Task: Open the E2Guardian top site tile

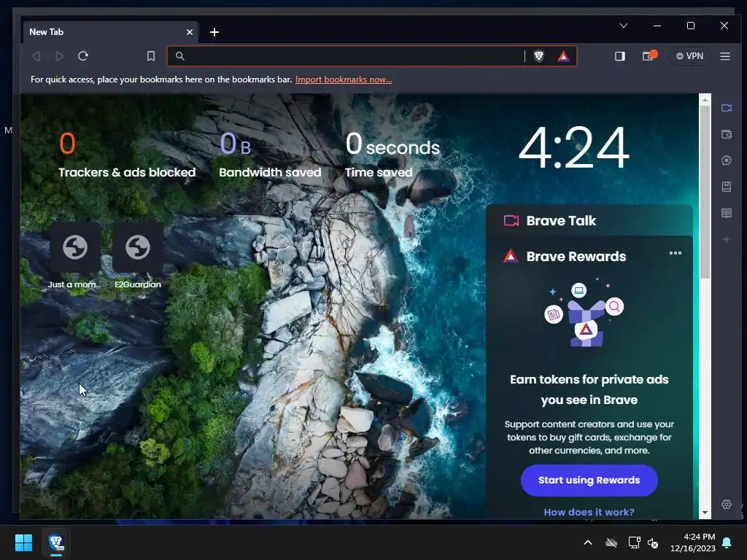Action: (x=138, y=256)
